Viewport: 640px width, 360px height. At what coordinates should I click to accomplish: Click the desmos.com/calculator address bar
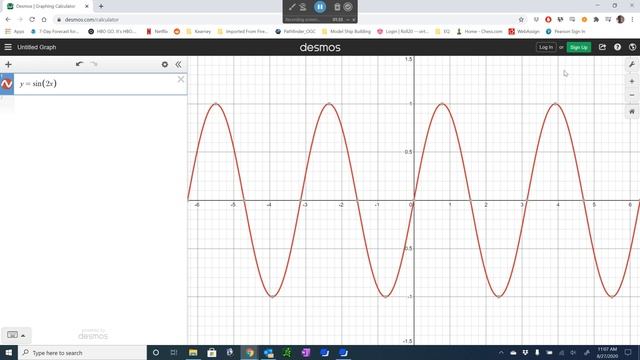pyautogui.click(x=286, y=19)
